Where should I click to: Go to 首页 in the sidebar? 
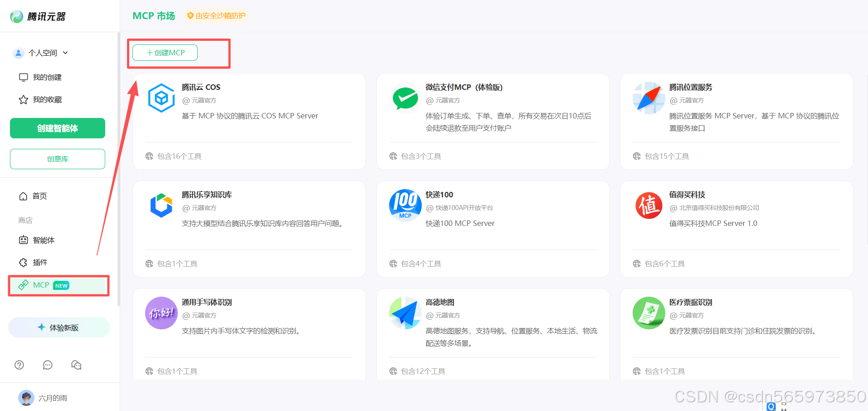pos(39,196)
